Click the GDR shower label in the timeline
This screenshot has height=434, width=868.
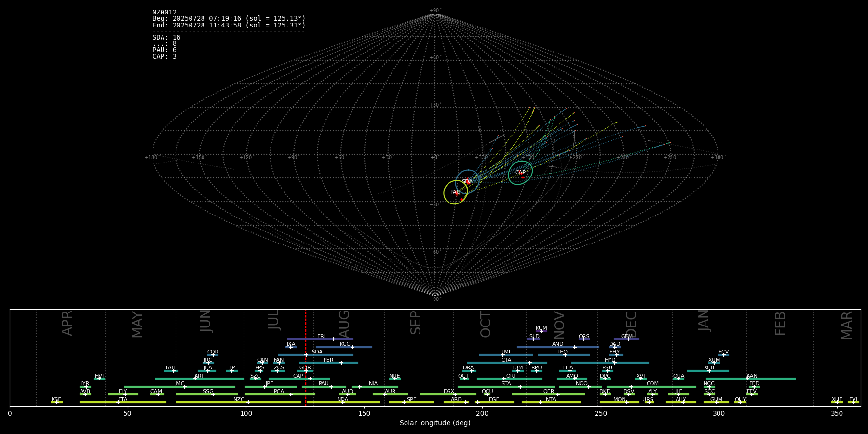[x=305, y=368]
